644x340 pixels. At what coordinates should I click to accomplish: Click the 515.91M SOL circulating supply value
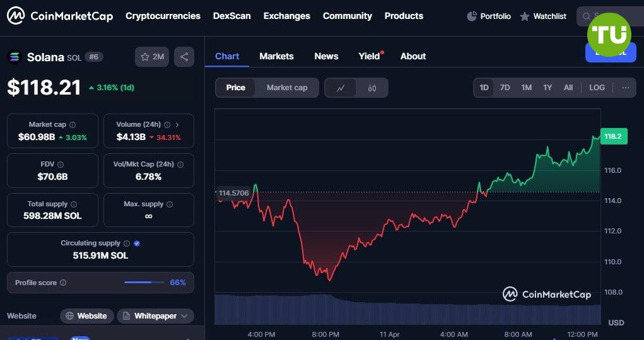(101, 255)
